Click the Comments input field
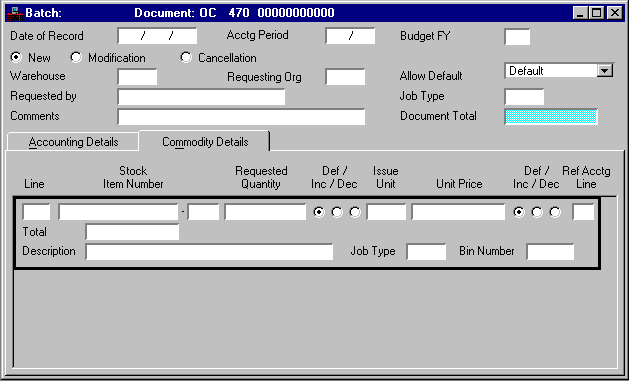The width and height of the screenshot is (629, 381). 241,117
